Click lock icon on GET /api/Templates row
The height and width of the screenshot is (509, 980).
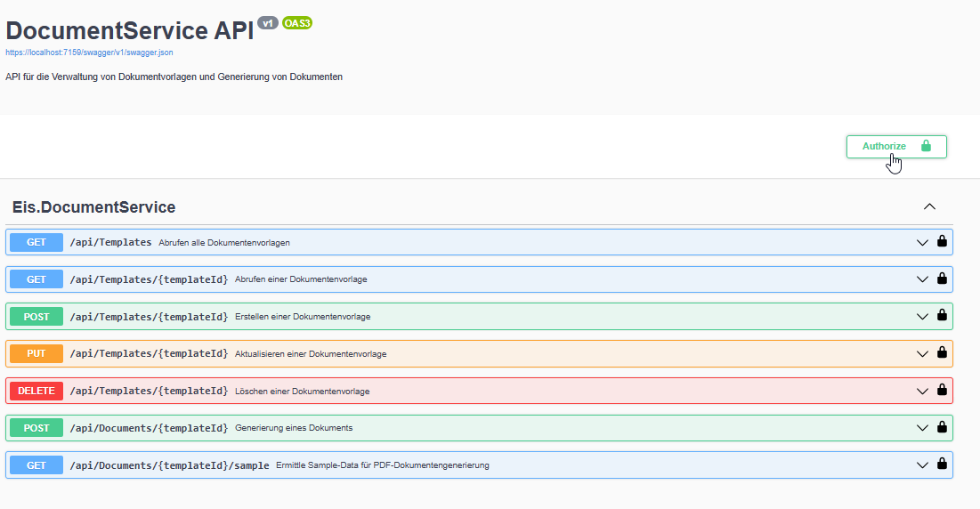pyautogui.click(x=942, y=241)
